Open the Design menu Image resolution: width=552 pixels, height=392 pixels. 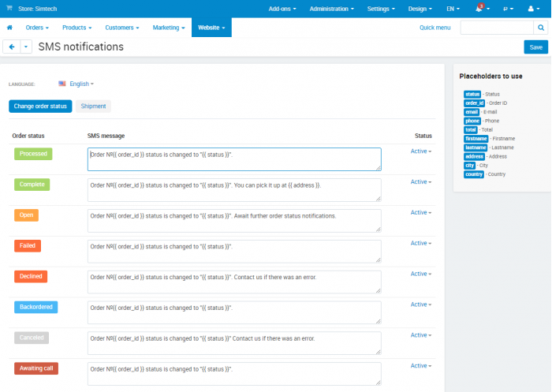click(x=420, y=9)
